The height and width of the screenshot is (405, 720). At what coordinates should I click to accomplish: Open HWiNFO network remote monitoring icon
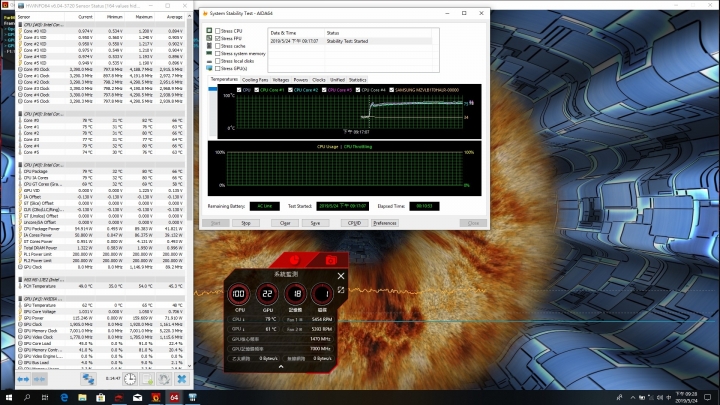(x=88, y=379)
